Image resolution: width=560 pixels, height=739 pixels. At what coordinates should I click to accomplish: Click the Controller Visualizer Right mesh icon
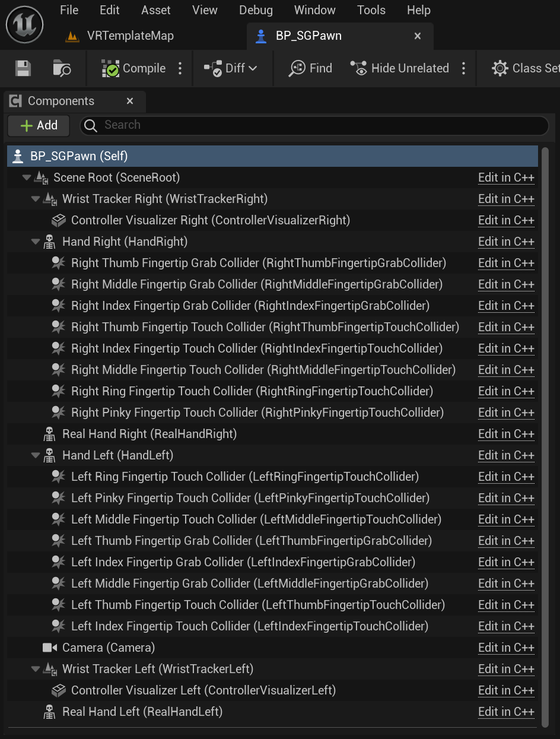pyautogui.click(x=58, y=220)
